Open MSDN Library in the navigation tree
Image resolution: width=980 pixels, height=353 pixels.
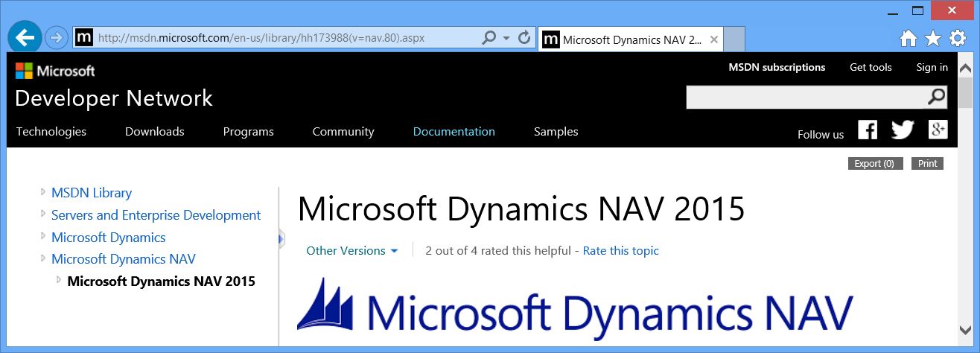(92, 193)
